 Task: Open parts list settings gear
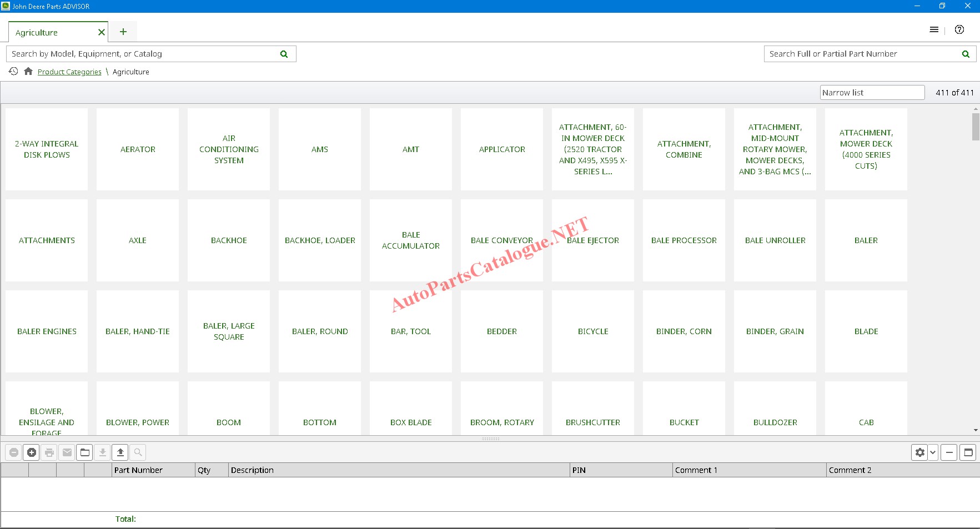click(919, 452)
